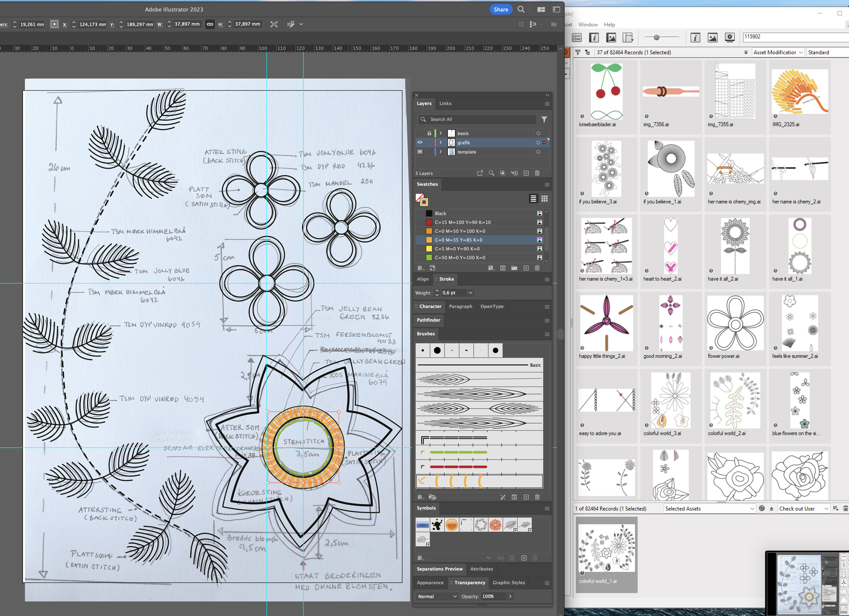Toggle lock on the basis layer
This screenshot has width=849, height=616.
point(429,133)
